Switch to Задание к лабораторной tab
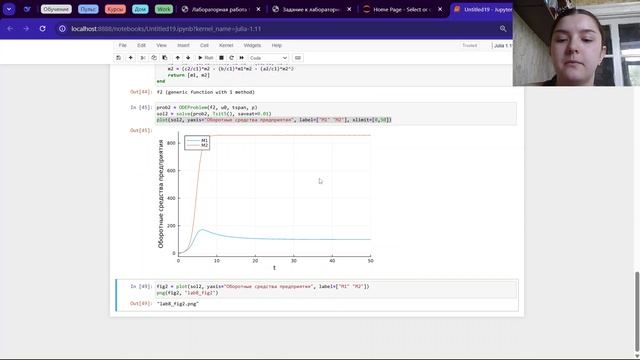The image size is (640, 360). 306,9
